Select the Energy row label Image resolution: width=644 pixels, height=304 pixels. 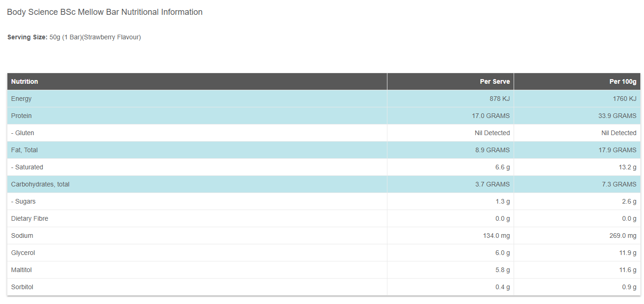click(x=21, y=99)
